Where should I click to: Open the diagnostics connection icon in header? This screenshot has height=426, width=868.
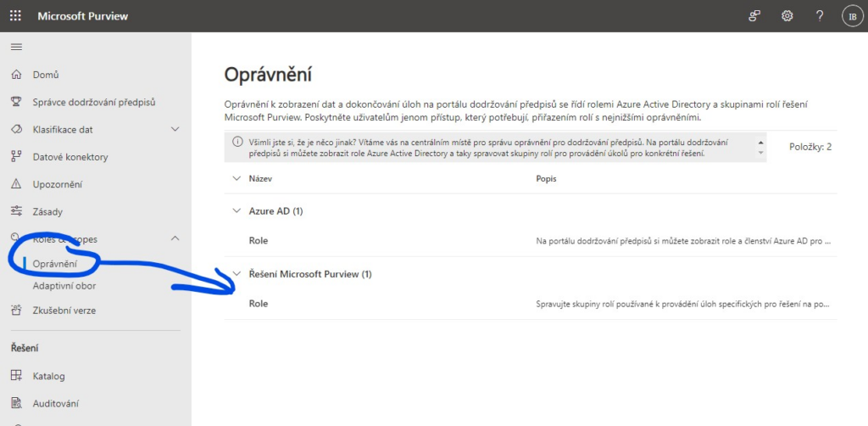pyautogui.click(x=754, y=16)
